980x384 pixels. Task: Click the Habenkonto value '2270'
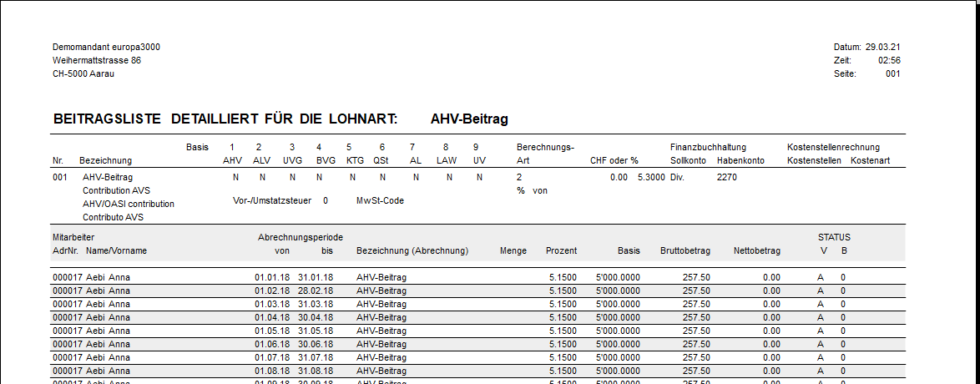[x=727, y=178]
